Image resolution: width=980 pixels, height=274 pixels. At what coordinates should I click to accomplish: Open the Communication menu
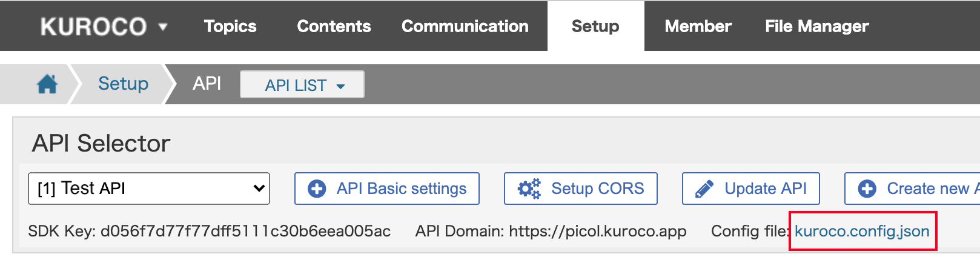465,26
